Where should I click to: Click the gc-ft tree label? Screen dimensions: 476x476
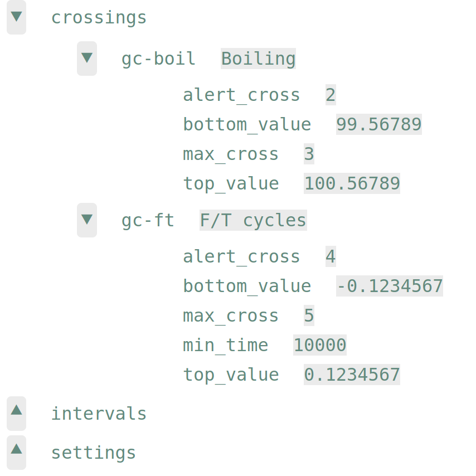(148, 220)
